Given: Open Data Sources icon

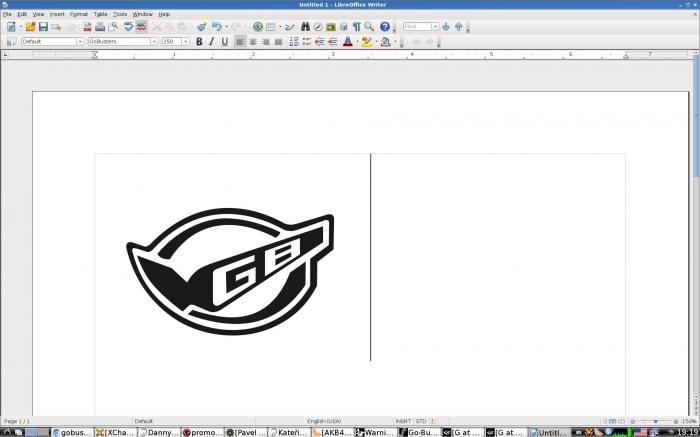Looking at the screenshot, I should [x=343, y=27].
